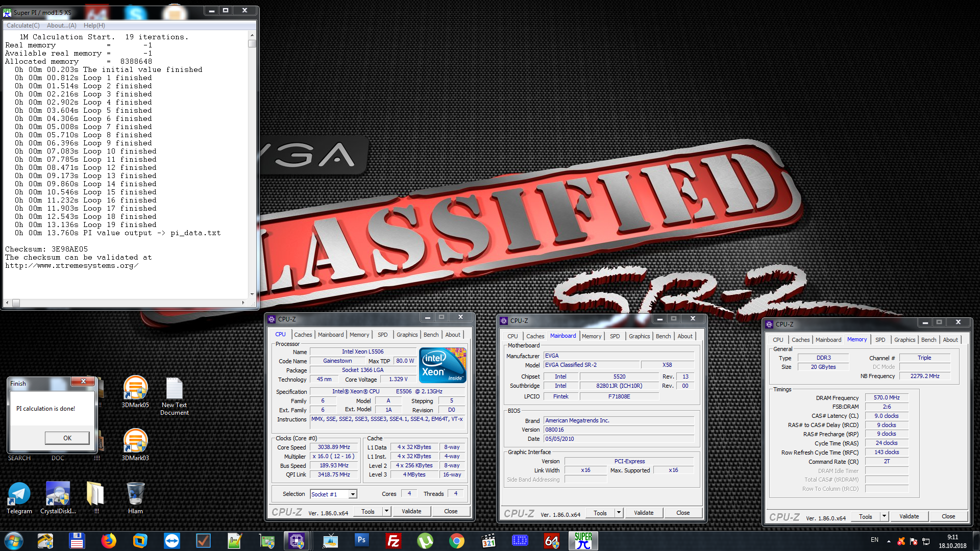This screenshot has height=551, width=980.
Task: Open the blue memory chip taskbar icon
Action: tap(520, 541)
